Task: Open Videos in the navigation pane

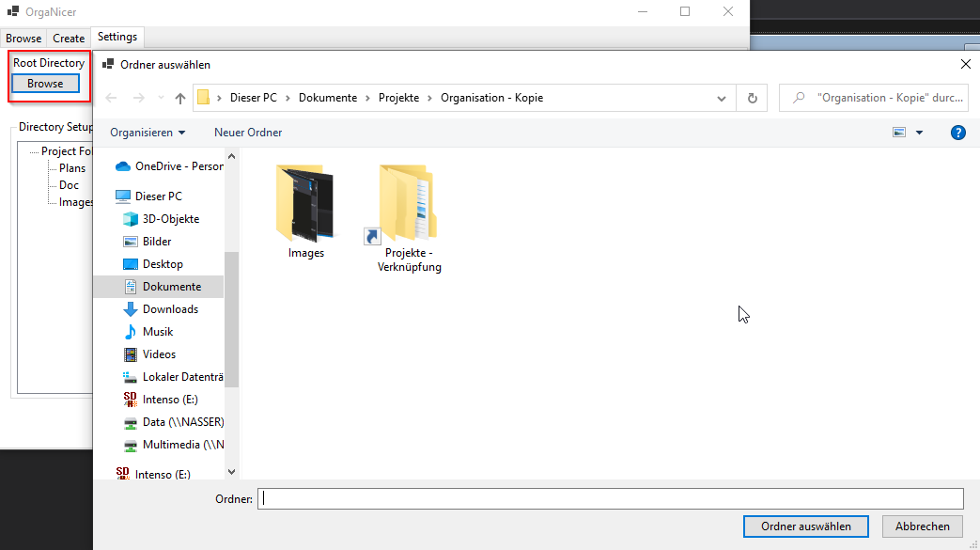Action: pos(150,354)
